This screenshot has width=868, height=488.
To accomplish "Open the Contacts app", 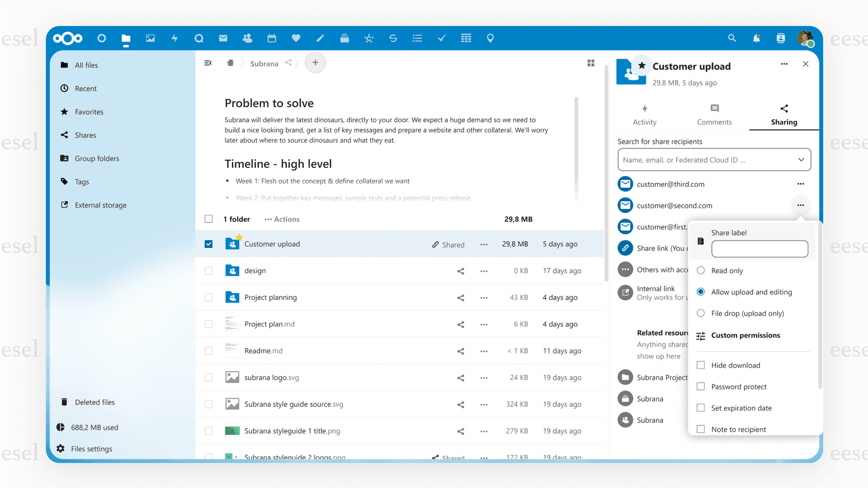I will point(247,38).
